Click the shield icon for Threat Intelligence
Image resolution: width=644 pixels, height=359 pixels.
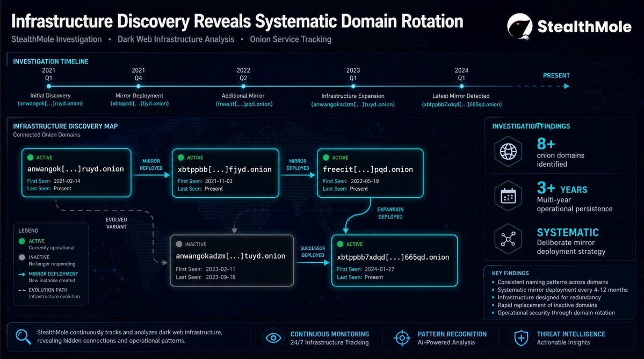click(521, 338)
